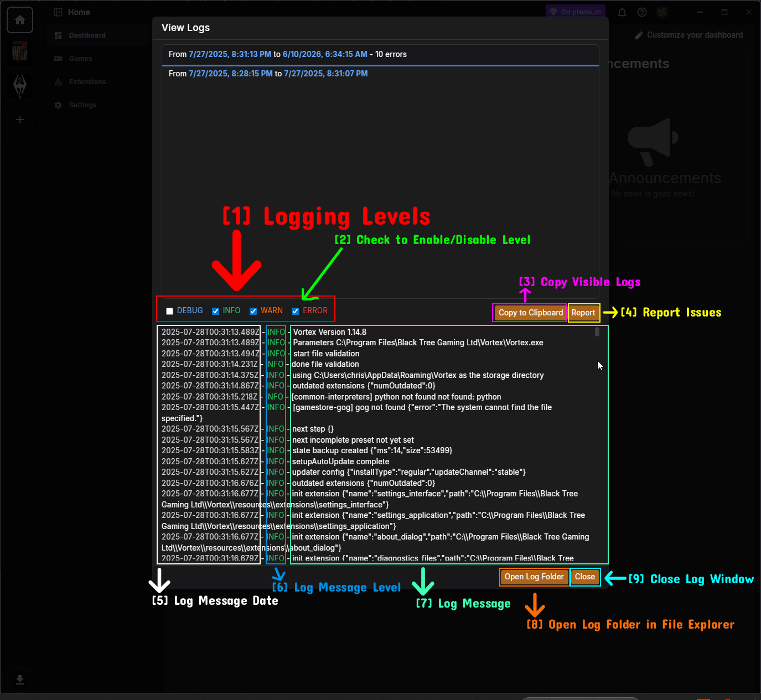Screen dimensions: 761x700
Task: Click the 'Vortex Version 1.14.8' log line
Action: [264, 332]
